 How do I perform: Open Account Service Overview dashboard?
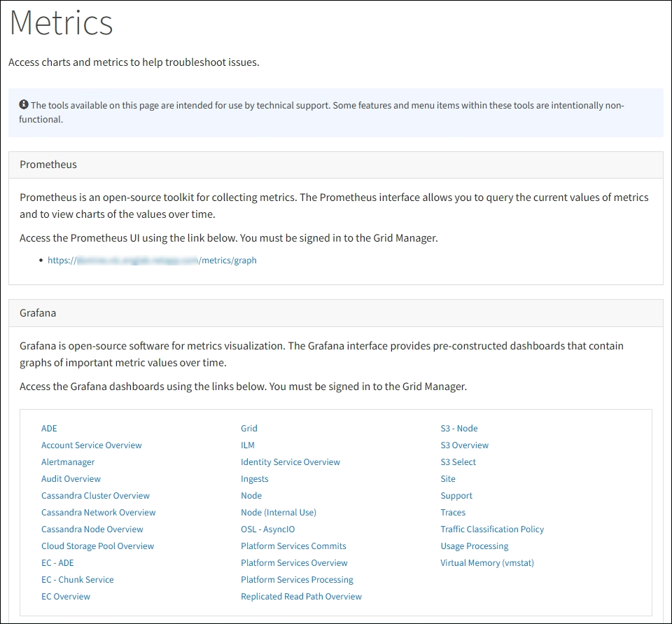[91, 445]
